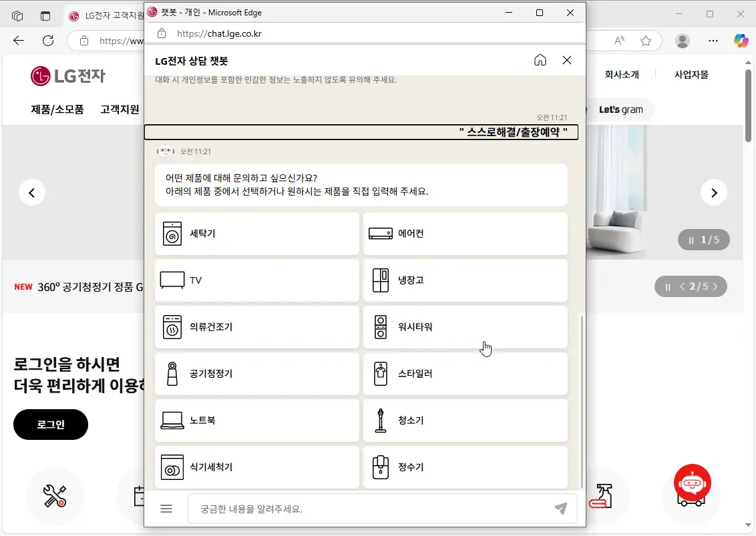Click the TV icon in chatbot

click(172, 280)
